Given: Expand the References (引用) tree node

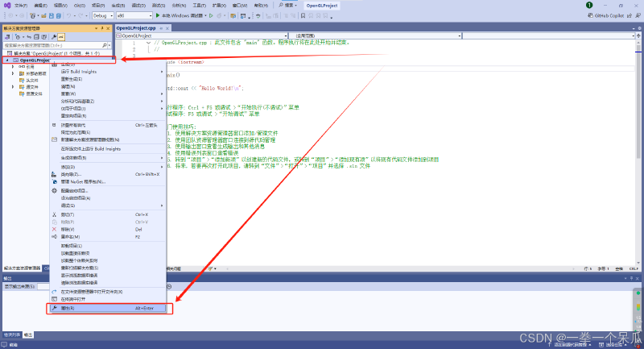Looking at the screenshot, I should point(13,67).
